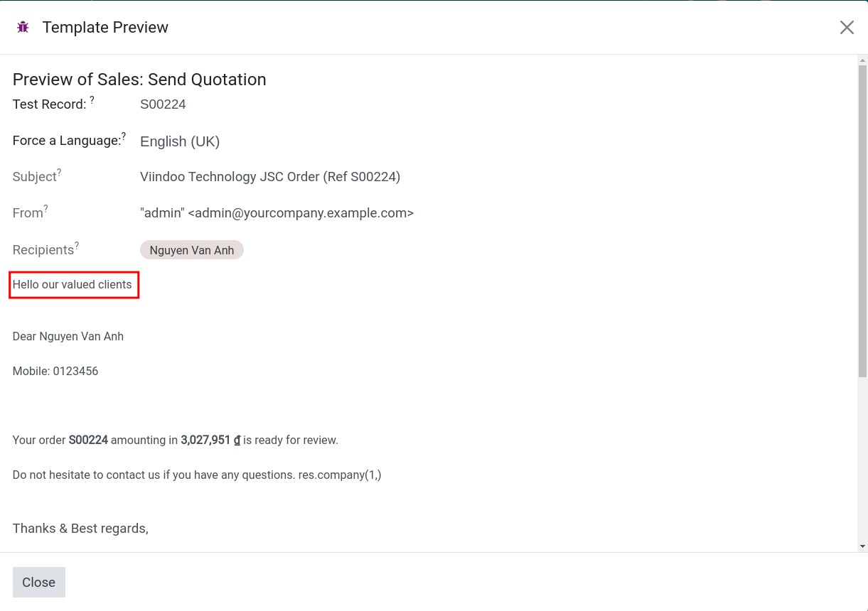Click the scrollbar down arrow

click(x=862, y=546)
